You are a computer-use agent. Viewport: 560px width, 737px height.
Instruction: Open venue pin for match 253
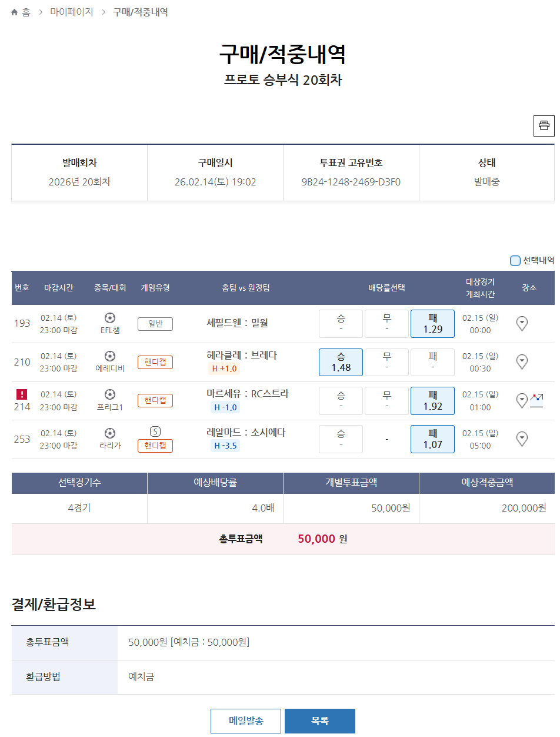(522, 439)
